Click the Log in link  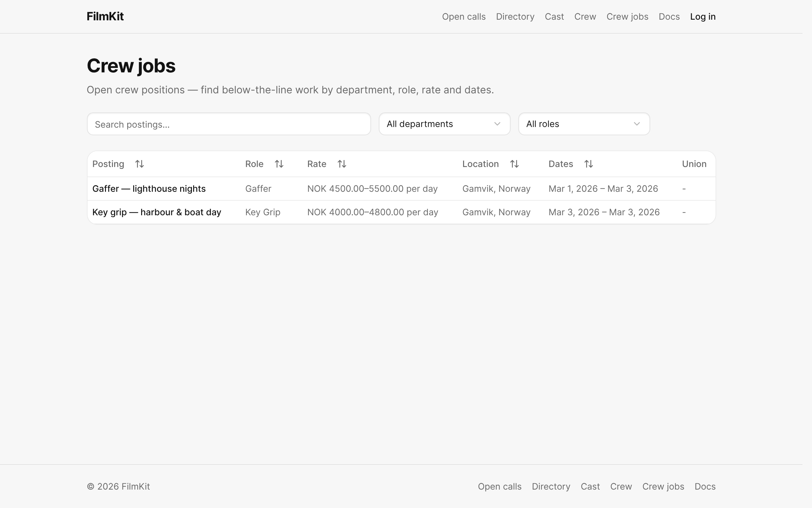pos(703,17)
